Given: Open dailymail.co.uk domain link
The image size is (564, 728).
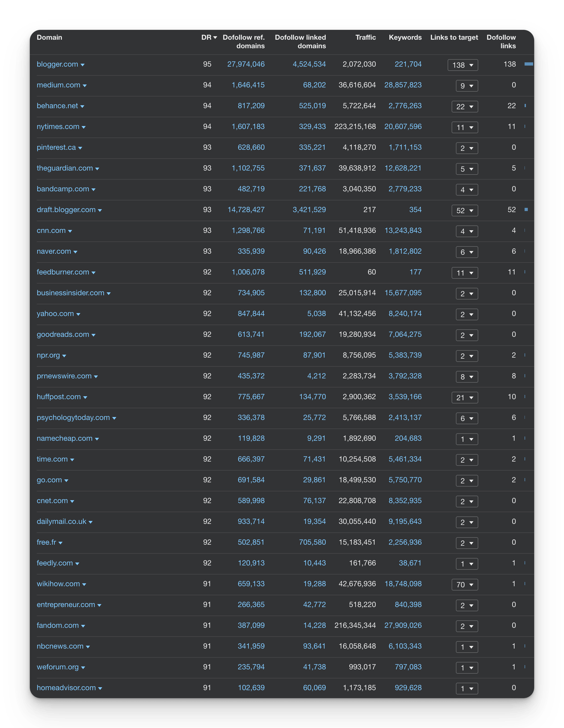Looking at the screenshot, I should point(61,521).
